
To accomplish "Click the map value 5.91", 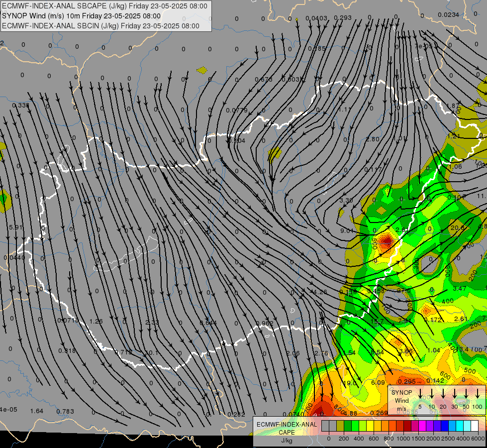I will tap(16, 227).
